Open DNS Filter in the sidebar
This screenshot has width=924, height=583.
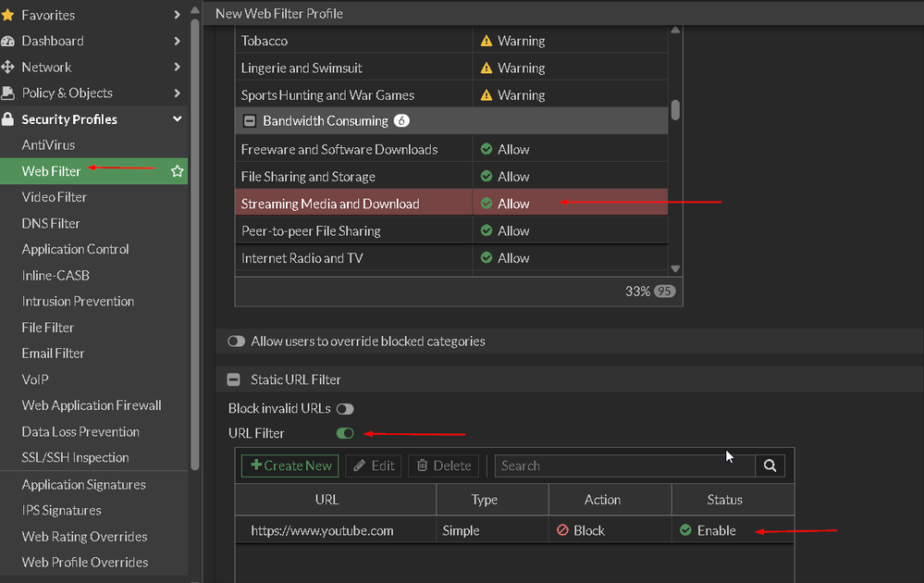51,223
